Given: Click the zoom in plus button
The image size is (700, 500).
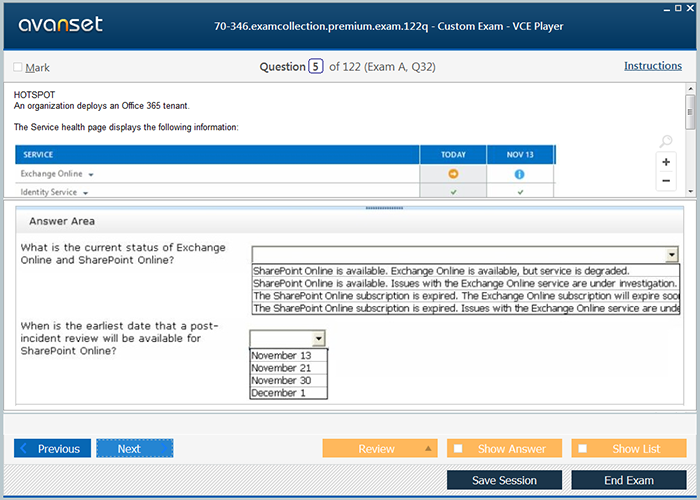Looking at the screenshot, I should coord(666,162).
